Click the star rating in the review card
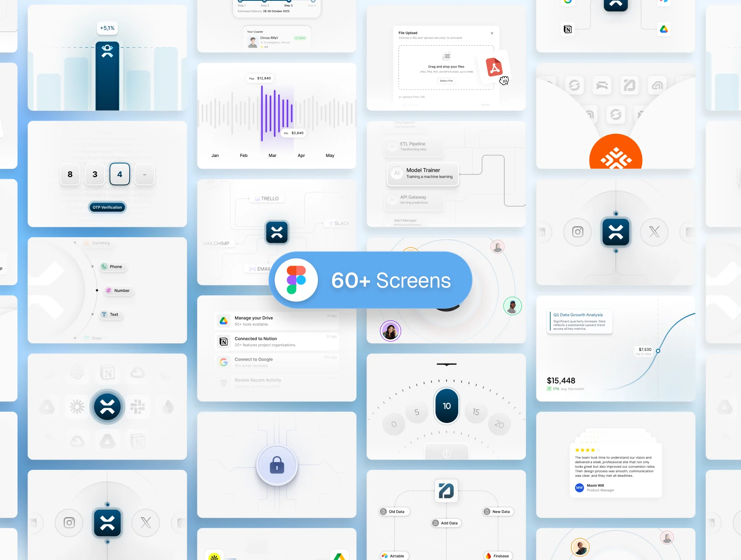 click(587, 450)
